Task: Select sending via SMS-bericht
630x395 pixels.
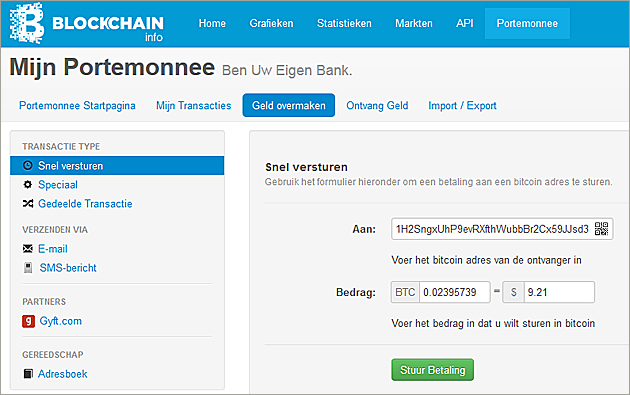Action: [68, 268]
